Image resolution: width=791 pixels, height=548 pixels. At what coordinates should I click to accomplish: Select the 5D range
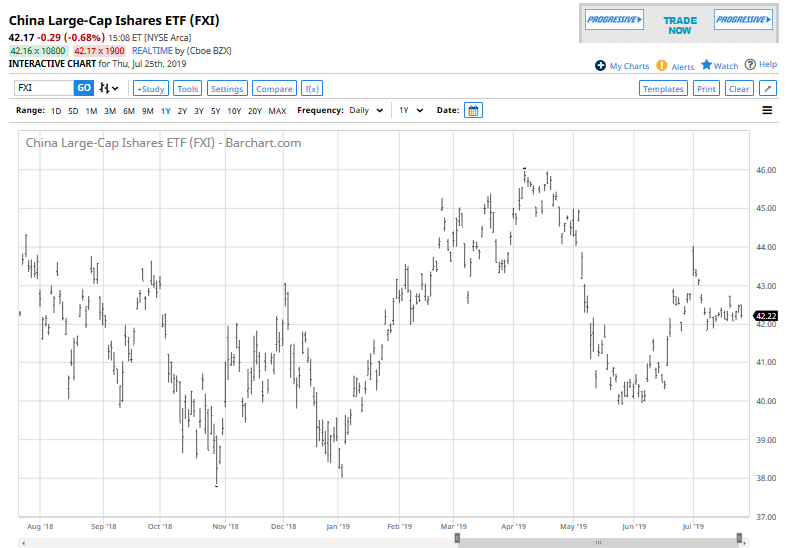tap(73, 111)
